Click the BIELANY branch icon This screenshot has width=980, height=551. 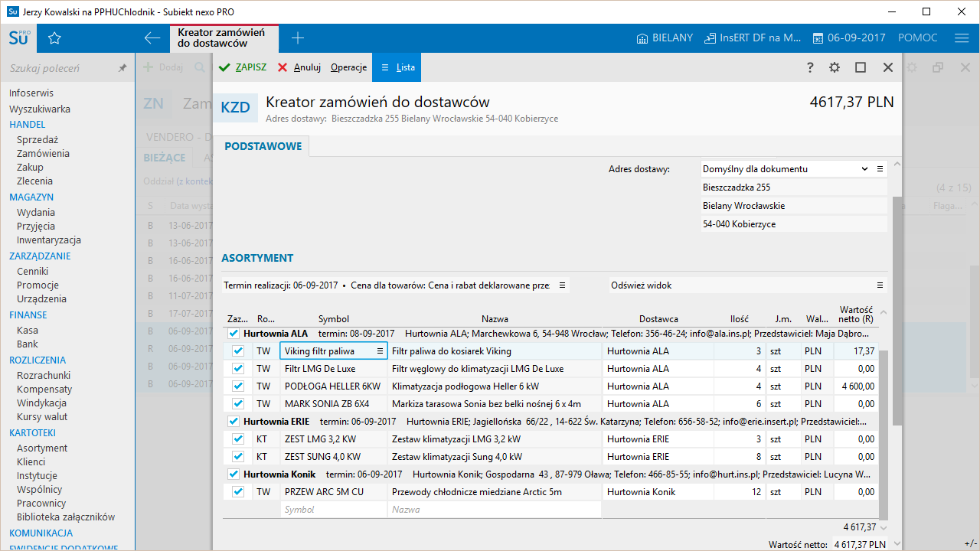tap(642, 38)
